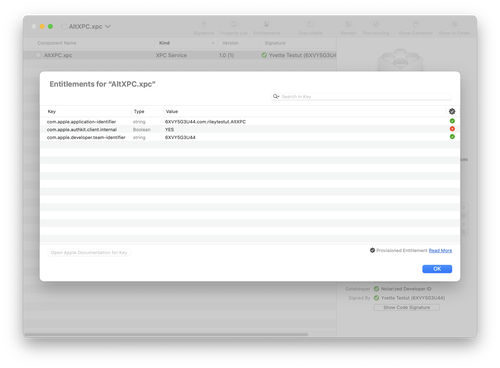Click the Boolean type cell
This screenshot has width=500, height=368.
(142, 129)
